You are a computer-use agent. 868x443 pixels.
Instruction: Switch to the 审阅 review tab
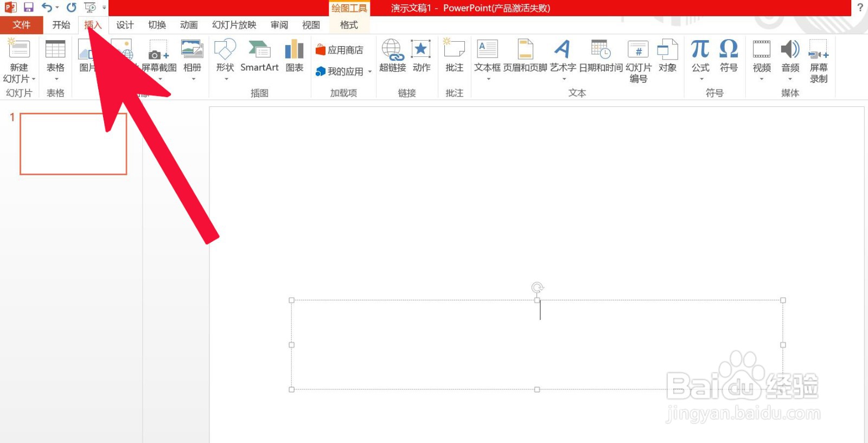tap(279, 25)
